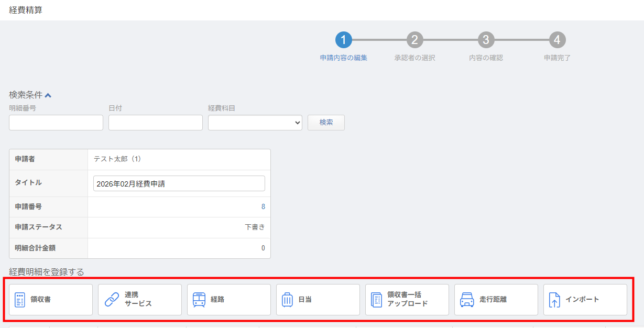The image size is (644, 328).
Task: Click the 明細合計金額 value 0
Action: (263, 248)
